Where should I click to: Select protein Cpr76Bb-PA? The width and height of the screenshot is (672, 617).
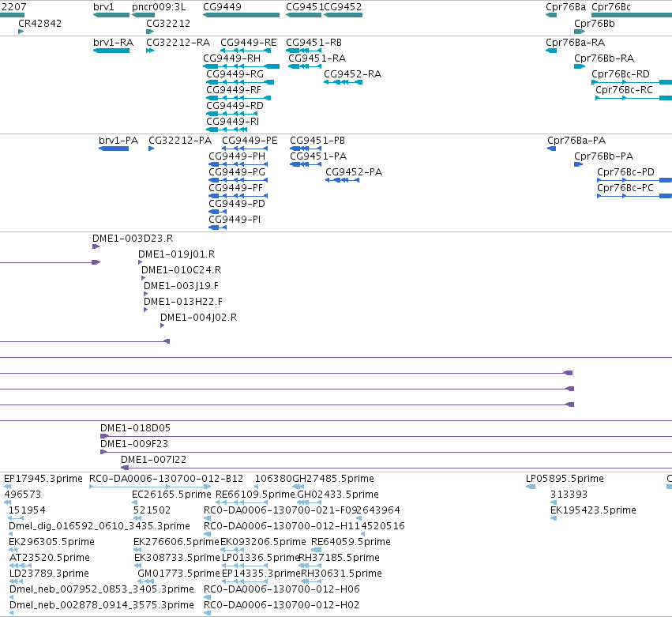[603, 156]
